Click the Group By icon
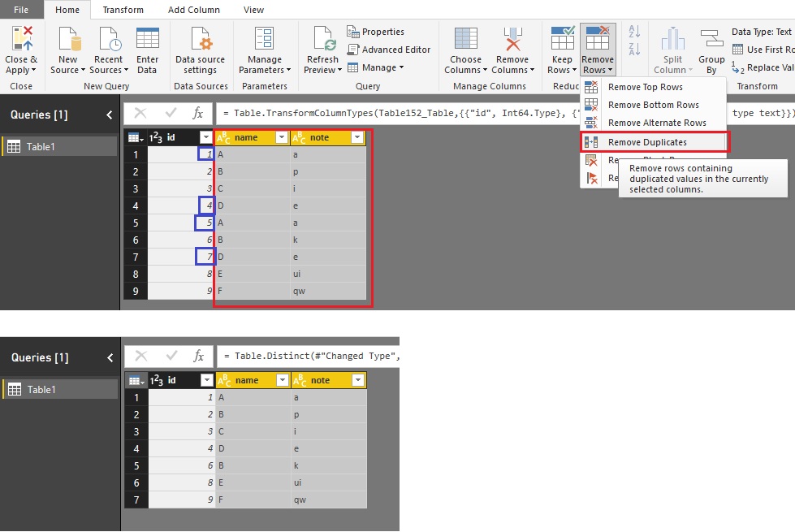The height and width of the screenshot is (532, 795). (711, 39)
